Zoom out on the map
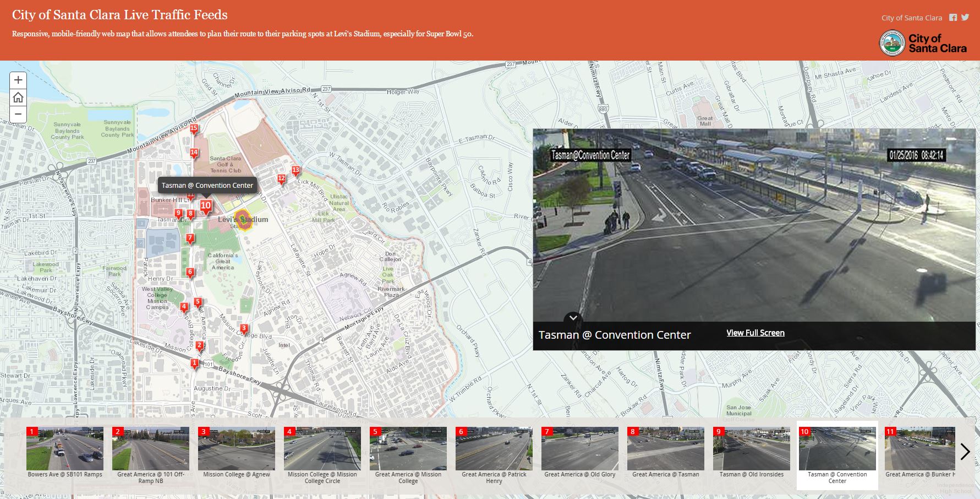Screen dimensions: 980x499 18,115
